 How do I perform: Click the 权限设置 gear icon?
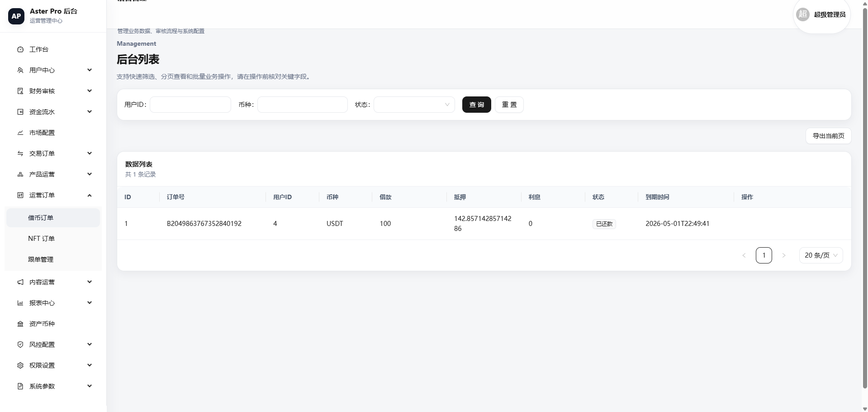pyautogui.click(x=20, y=365)
